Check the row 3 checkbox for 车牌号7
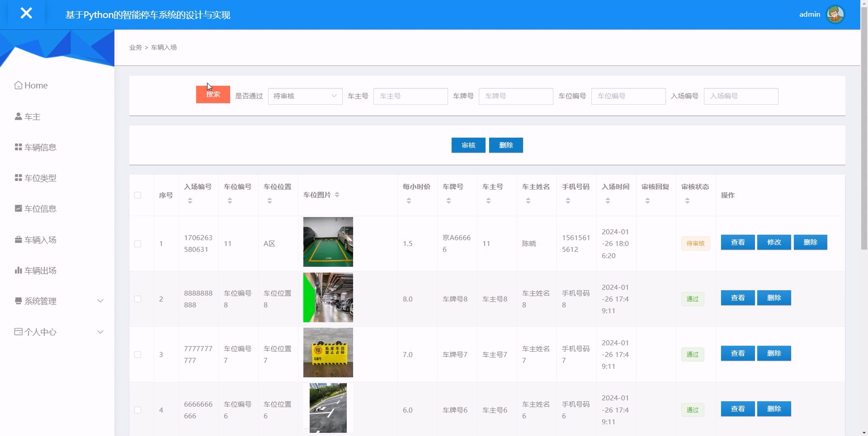Viewport: 868px width, 436px height. coord(137,355)
